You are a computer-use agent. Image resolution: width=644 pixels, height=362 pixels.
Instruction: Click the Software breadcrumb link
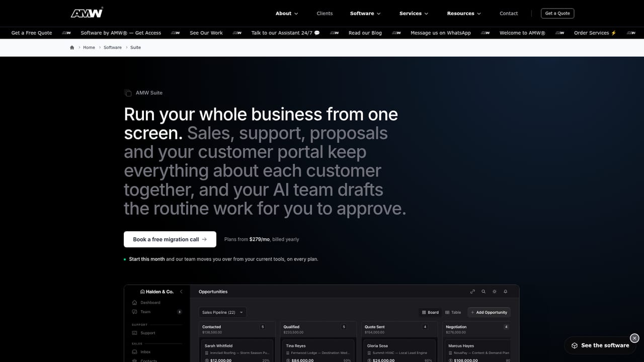pyautogui.click(x=113, y=47)
